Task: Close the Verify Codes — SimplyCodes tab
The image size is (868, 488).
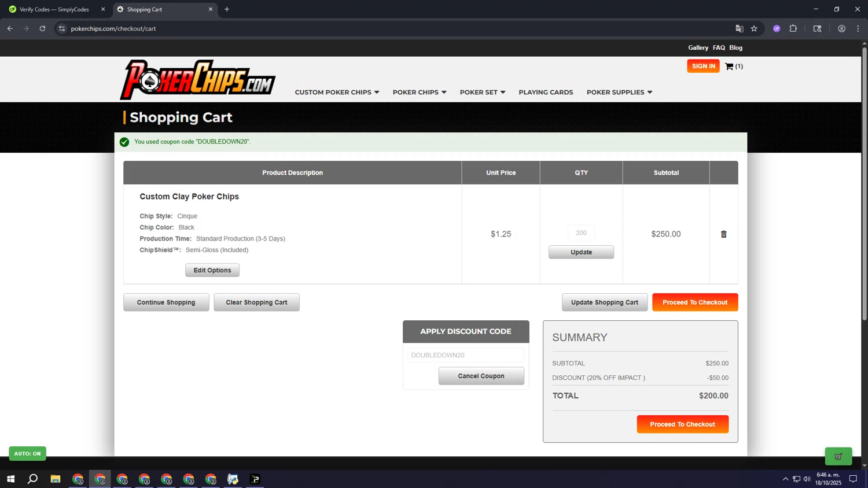Action: click(103, 9)
